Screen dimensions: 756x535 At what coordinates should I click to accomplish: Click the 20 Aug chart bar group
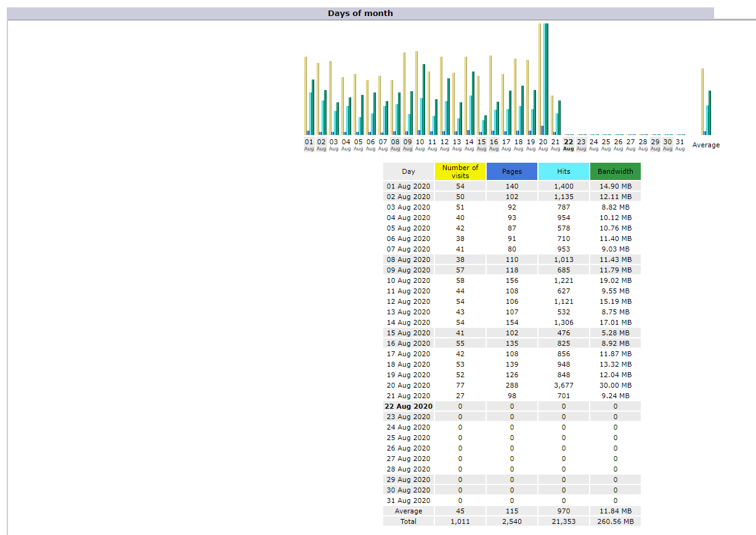[x=543, y=79]
